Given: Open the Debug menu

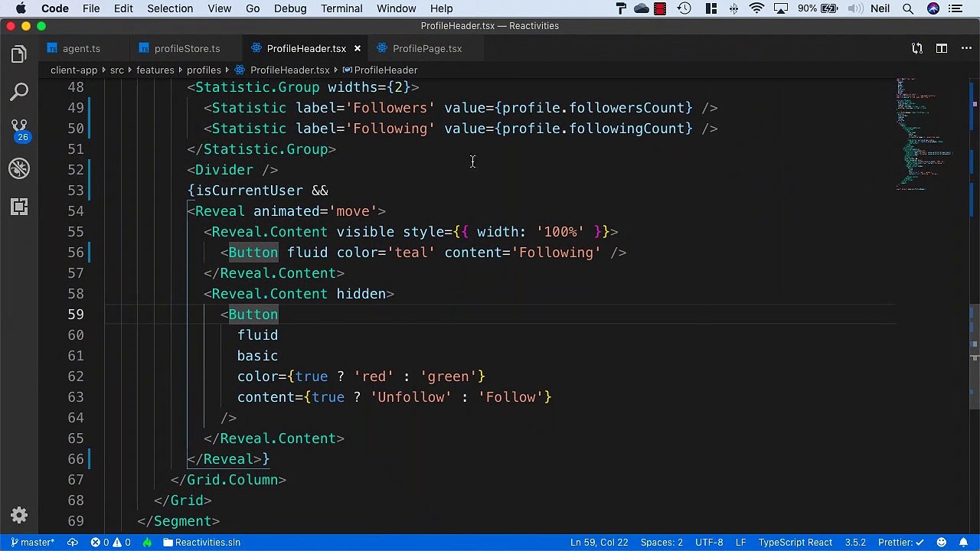Looking at the screenshot, I should [x=290, y=8].
